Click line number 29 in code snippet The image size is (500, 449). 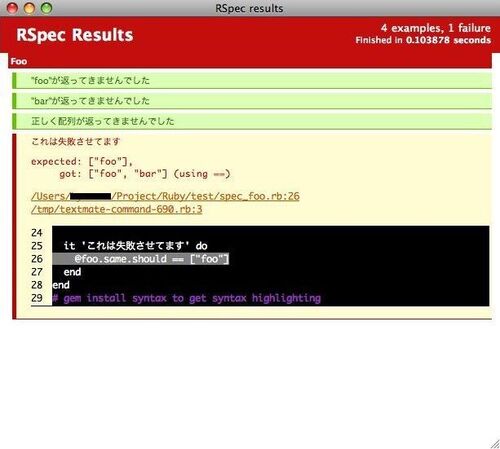coord(37,298)
